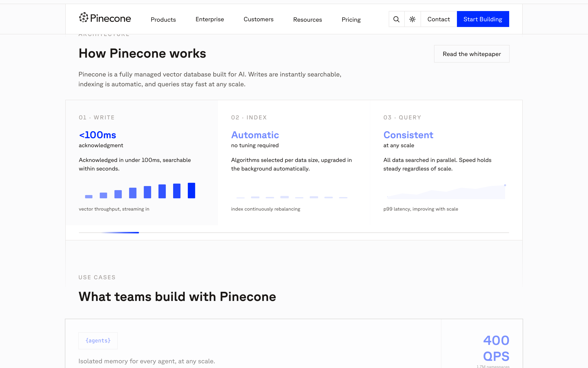This screenshot has width=588, height=368.
Task: Click the USE CASES label
Action: pyautogui.click(x=97, y=277)
